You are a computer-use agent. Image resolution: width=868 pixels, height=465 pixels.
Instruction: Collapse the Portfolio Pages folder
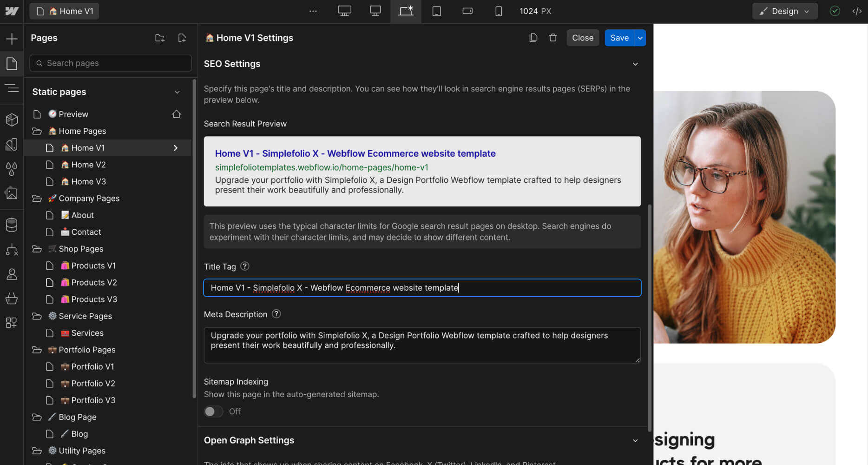point(37,350)
